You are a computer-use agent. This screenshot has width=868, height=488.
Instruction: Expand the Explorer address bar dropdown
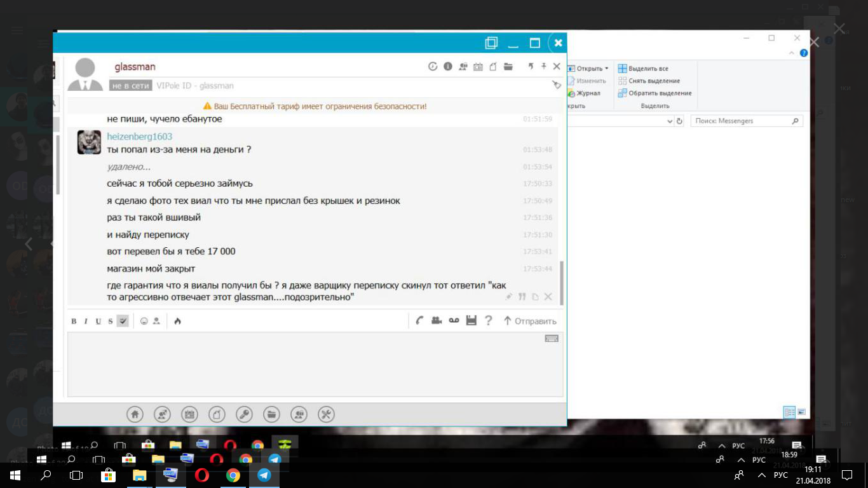[669, 121]
